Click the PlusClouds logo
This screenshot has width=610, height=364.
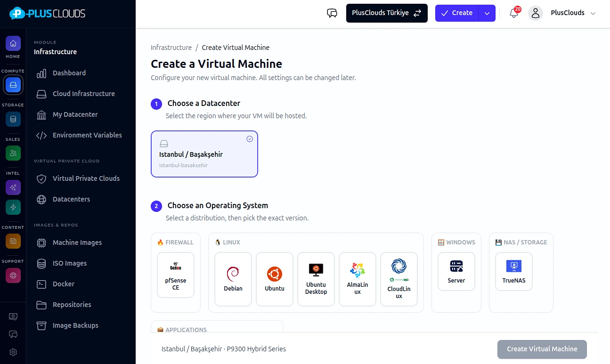[x=48, y=14]
